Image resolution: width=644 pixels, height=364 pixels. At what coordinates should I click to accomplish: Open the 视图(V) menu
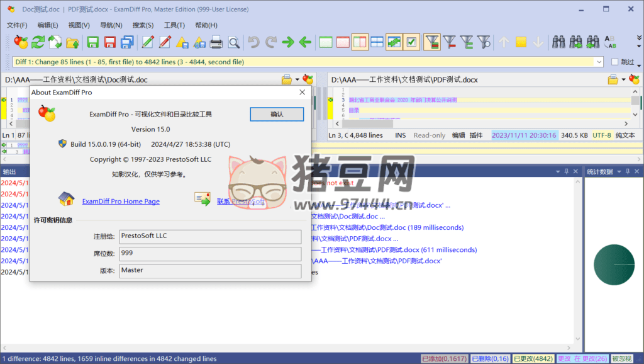click(x=79, y=25)
